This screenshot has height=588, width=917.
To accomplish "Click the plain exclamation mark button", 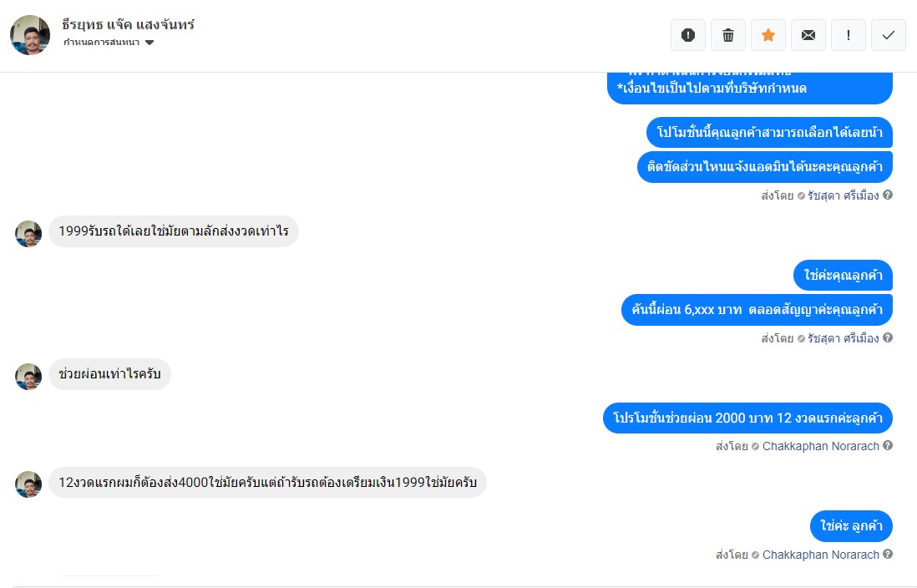I will pos(849,35).
